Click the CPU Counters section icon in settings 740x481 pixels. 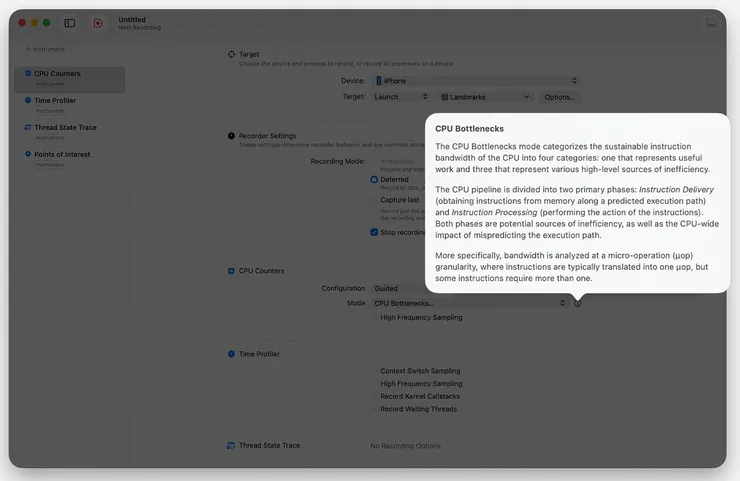point(231,271)
